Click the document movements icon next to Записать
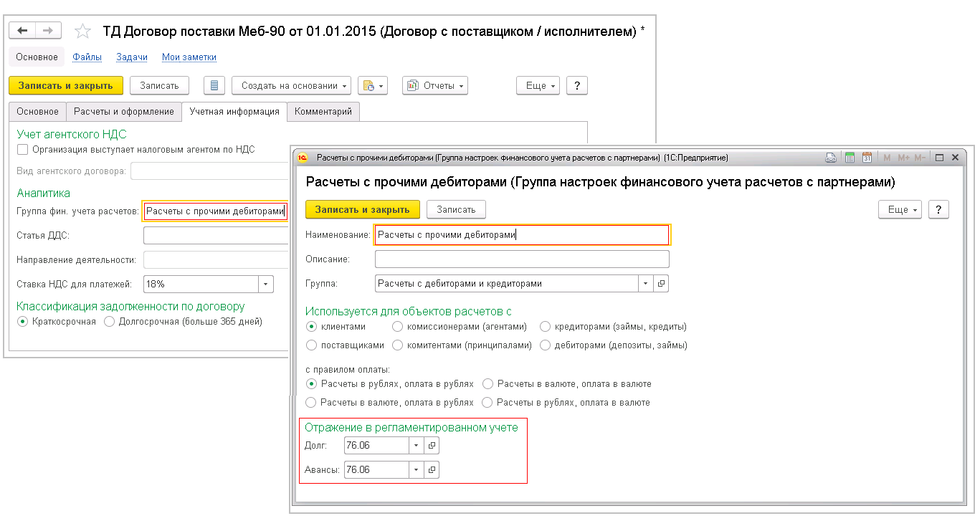Screen dimensions: 980x526 [214, 85]
